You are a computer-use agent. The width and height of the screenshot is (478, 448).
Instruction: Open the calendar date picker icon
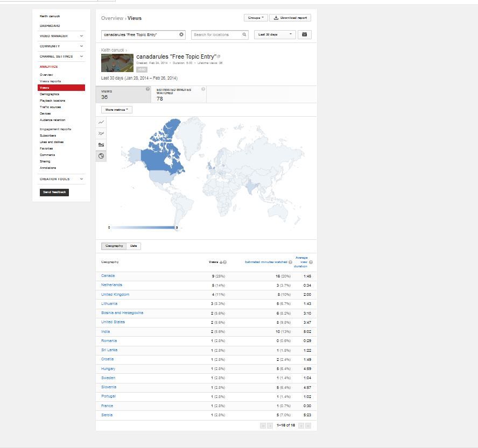click(304, 34)
